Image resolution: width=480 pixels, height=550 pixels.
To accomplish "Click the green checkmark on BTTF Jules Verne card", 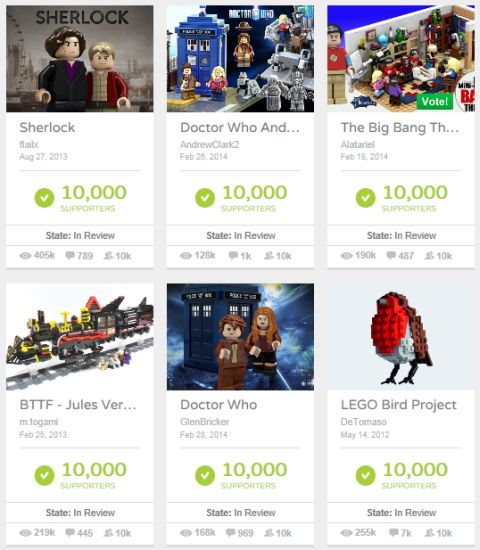I will [45, 475].
